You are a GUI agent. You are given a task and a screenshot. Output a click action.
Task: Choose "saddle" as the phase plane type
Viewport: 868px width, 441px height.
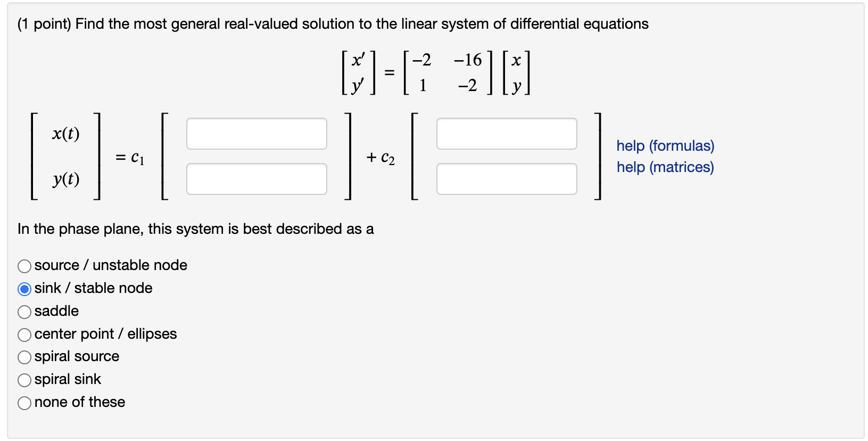coord(24,312)
